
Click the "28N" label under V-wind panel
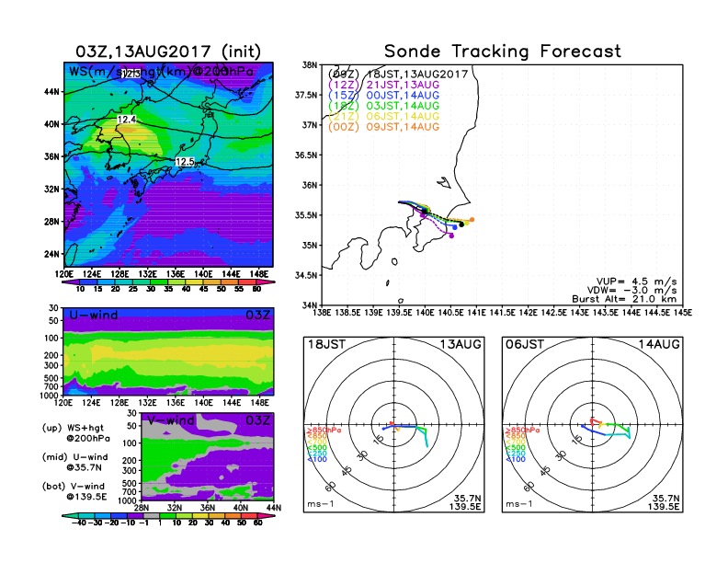click(x=142, y=508)
